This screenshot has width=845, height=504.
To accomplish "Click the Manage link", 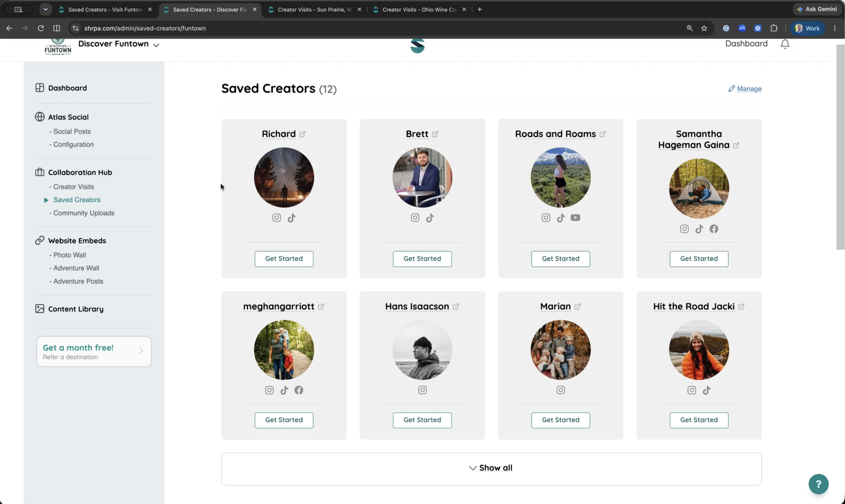I will [745, 89].
